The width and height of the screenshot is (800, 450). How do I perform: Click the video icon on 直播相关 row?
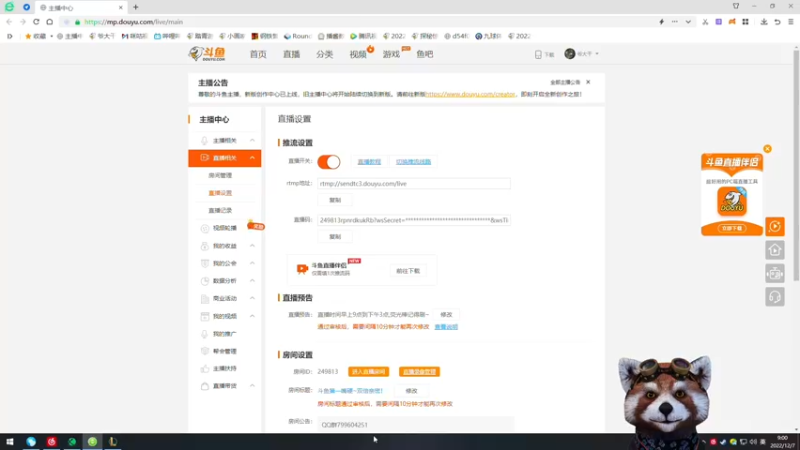coord(204,158)
